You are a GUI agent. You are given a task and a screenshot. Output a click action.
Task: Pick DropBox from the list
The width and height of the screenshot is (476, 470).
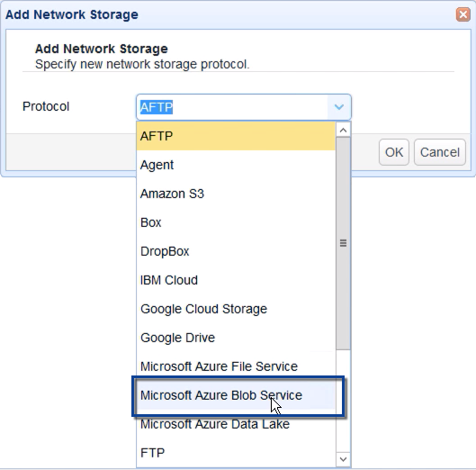click(x=236, y=251)
